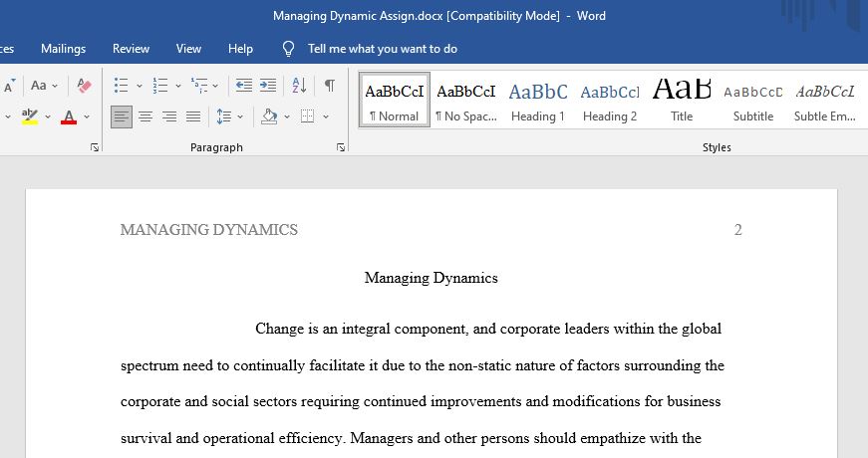Click the word spectrum in the paragraph
The height and width of the screenshot is (458, 868).
(149, 366)
